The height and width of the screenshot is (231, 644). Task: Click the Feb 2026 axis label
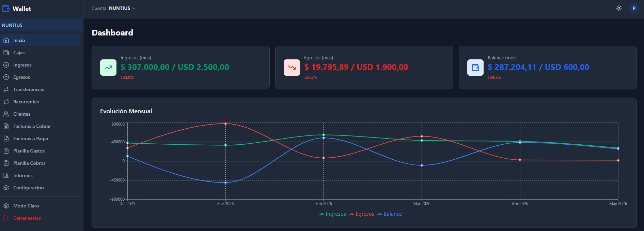(x=324, y=204)
